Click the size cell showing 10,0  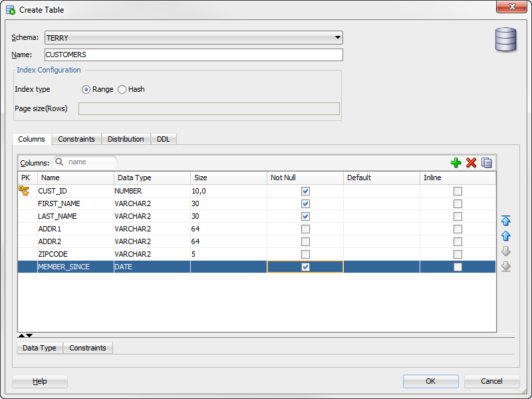(x=229, y=191)
